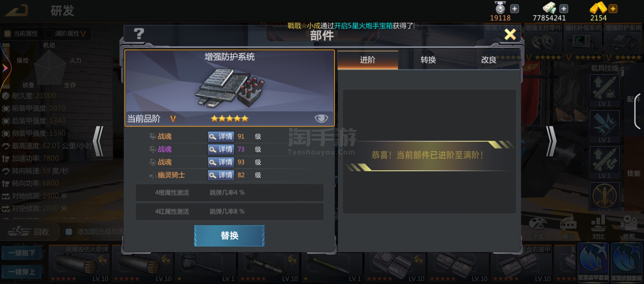The height and width of the screenshot is (284, 644).
Task: Click the plus icon beside medal 19118
Action: coord(515,9)
